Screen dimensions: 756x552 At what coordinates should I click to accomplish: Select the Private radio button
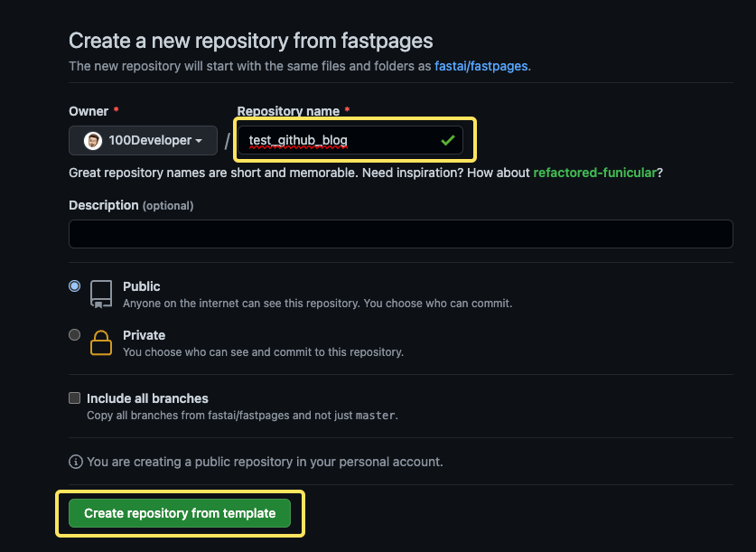pos(74,334)
